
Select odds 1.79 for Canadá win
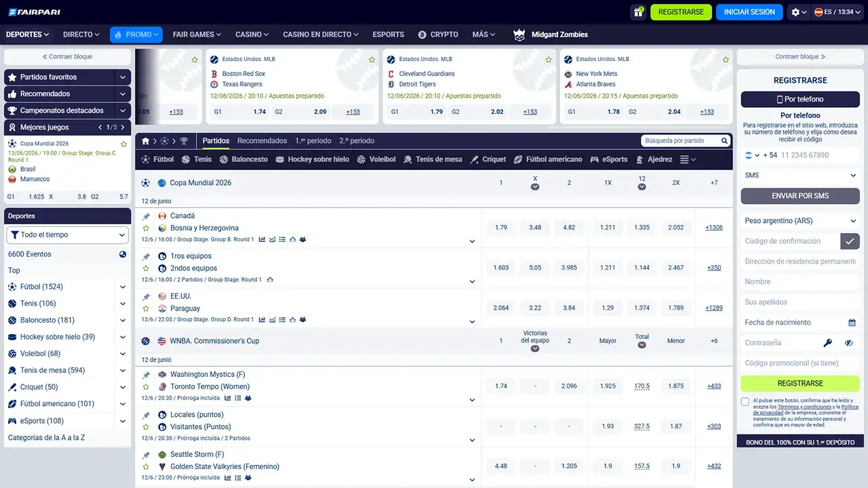501,228
